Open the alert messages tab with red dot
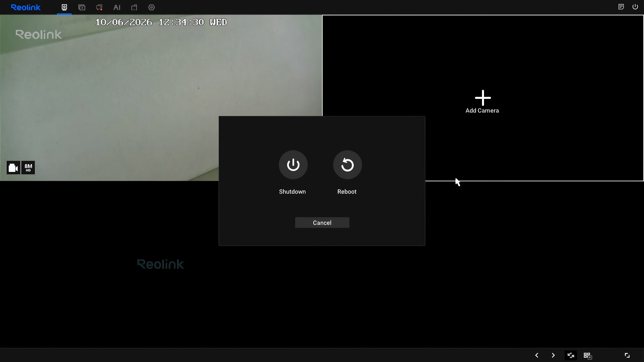 (99, 7)
